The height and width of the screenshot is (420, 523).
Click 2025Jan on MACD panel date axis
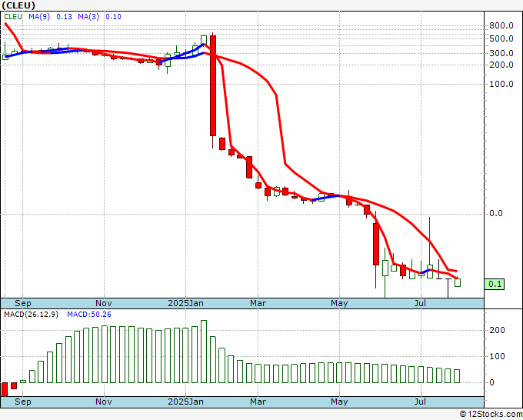(186, 402)
